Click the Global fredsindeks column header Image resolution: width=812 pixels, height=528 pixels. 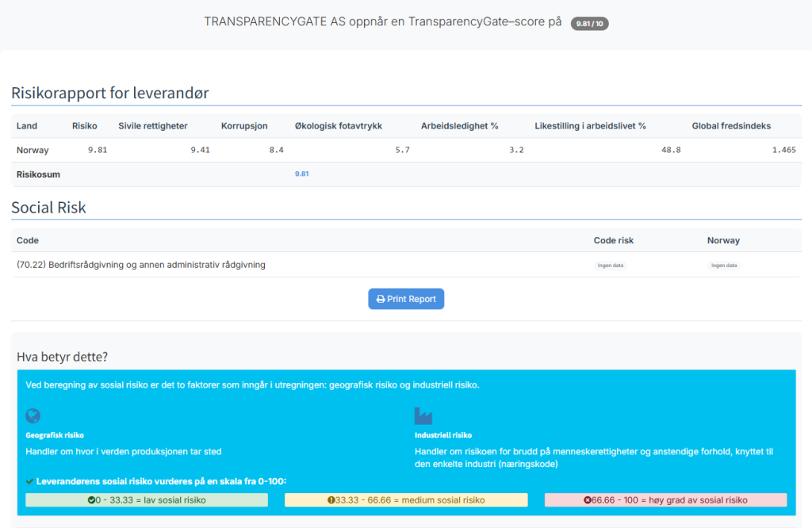click(731, 126)
